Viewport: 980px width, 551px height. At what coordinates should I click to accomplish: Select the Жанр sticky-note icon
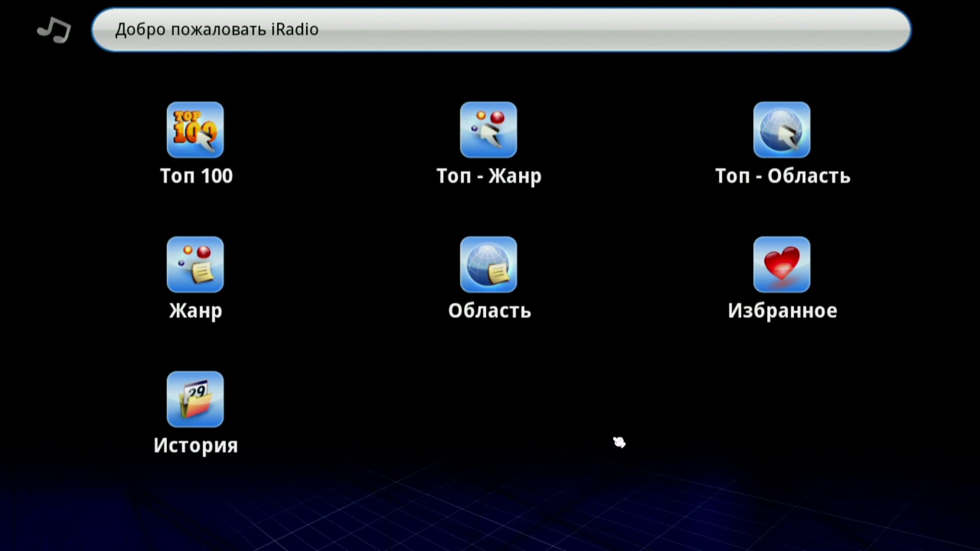point(195,264)
